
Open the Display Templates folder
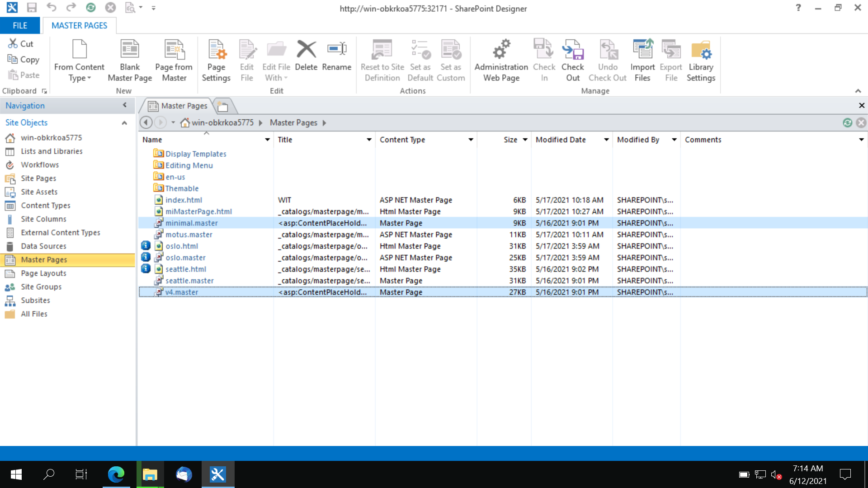tap(196, 154)
